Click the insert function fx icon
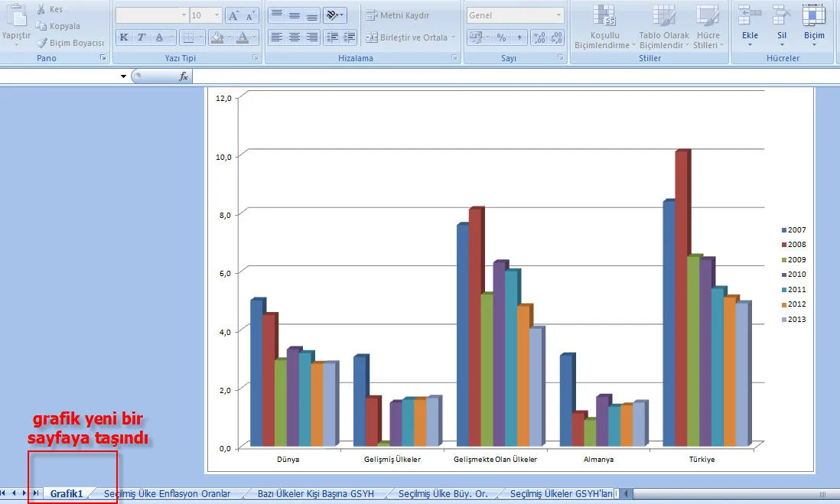 (184, 76)
